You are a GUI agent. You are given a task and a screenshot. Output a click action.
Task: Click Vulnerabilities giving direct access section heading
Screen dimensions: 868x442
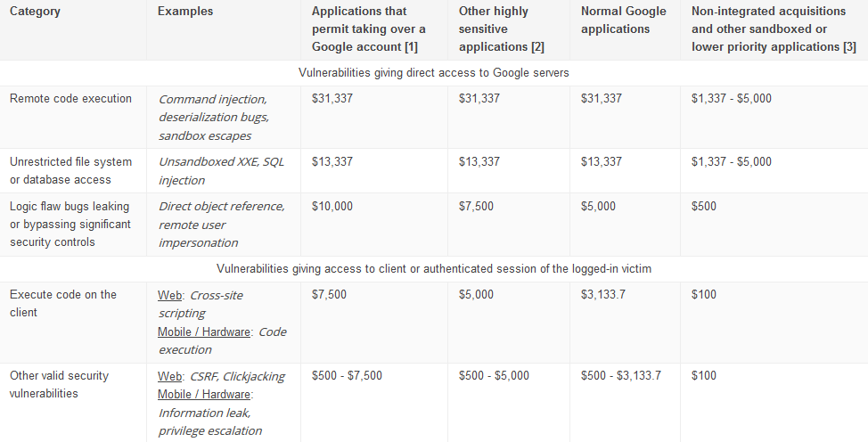(433, 72)
